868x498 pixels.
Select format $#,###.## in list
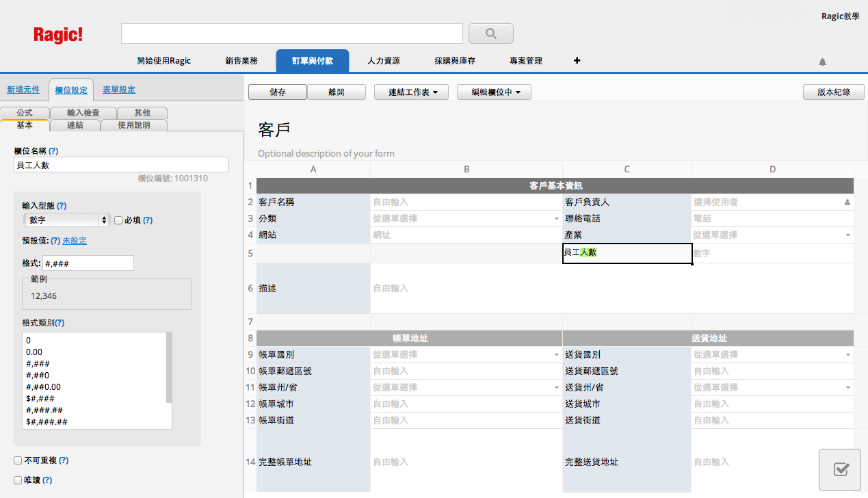[x=47, y=421]
